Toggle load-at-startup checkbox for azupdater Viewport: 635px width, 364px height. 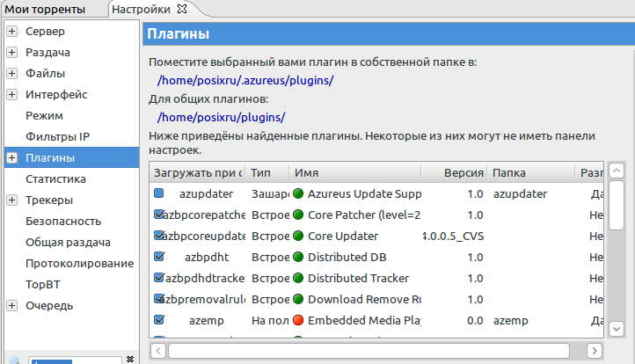[x=158, y=193]
